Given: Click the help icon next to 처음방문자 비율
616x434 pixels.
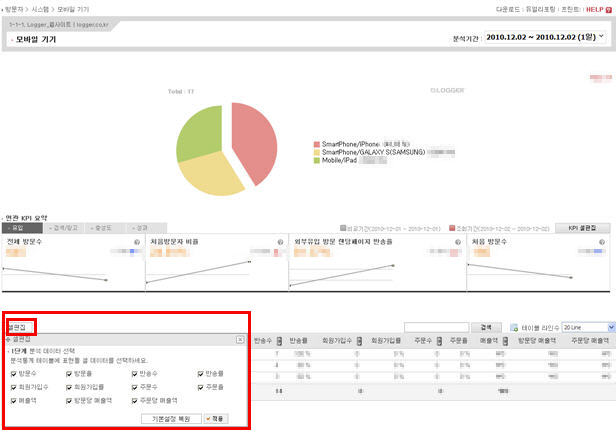Looking at the screenshot, I should pyautogui.click(x=281, y=242).
